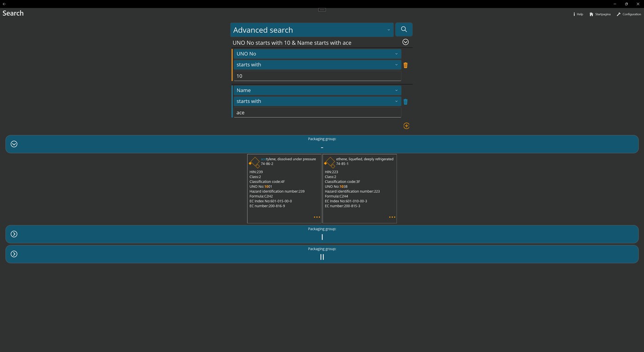
Task: Open the Name field dropdown
Action: [317, 90]
